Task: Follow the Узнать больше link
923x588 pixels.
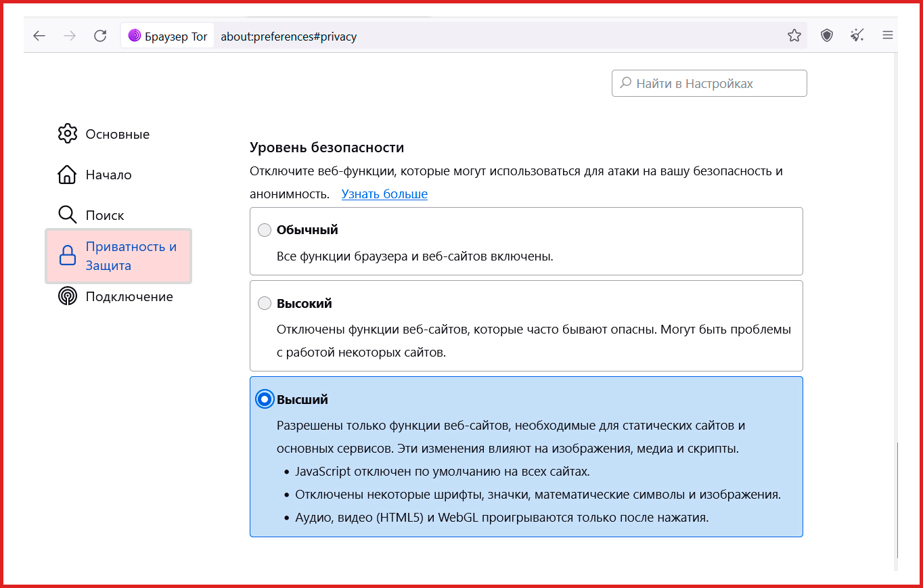Action: (384, 194)
